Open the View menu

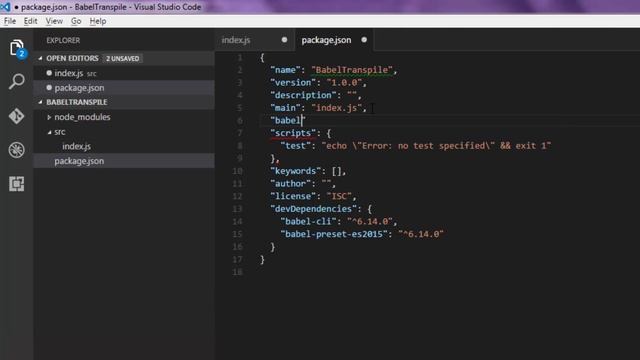tap(54, 21)
